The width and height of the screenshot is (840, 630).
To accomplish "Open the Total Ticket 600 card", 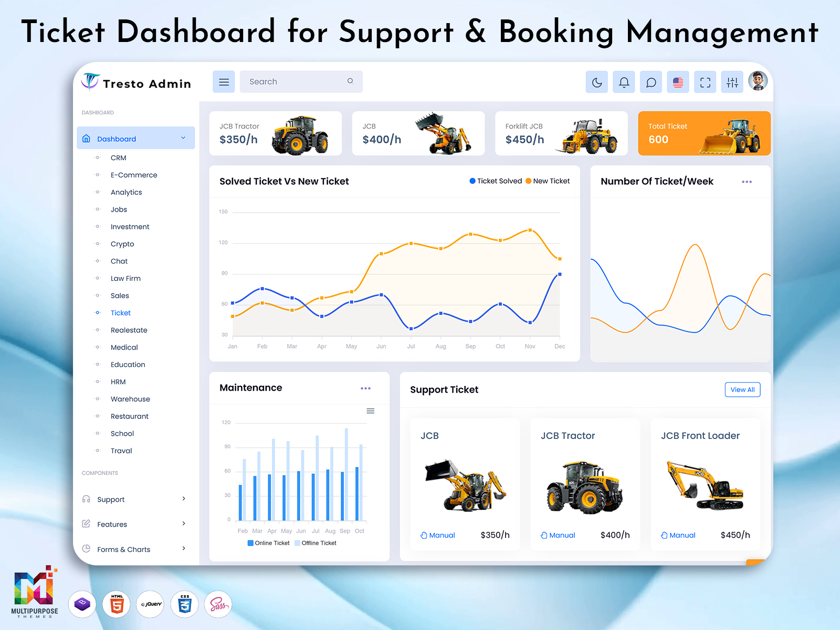I will click(704, 133).
